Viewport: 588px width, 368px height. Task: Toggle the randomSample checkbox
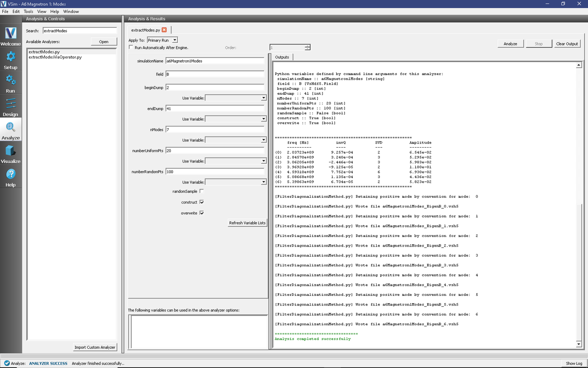pyautogui.click(x=202, y=191)
